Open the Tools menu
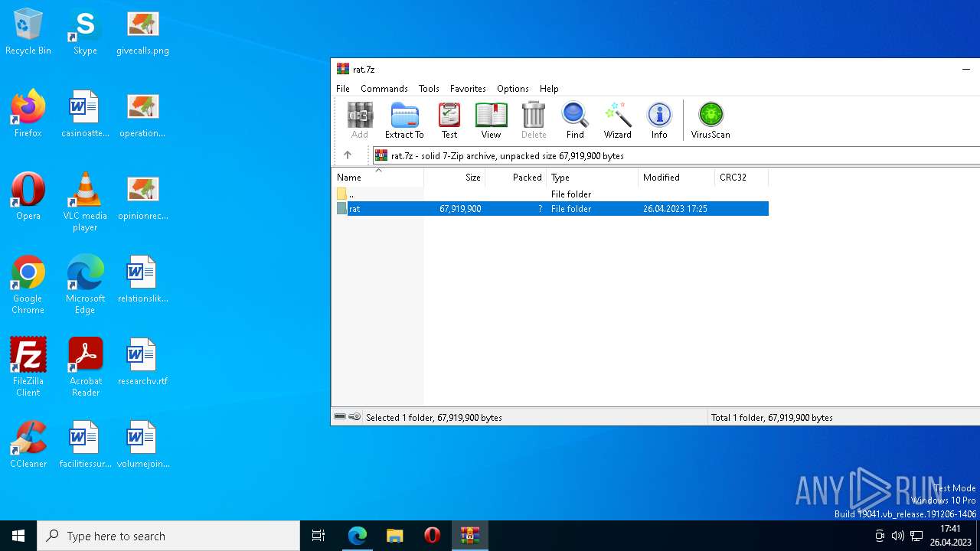The width and height of the screenshot is (980, 551). [429, 89]
